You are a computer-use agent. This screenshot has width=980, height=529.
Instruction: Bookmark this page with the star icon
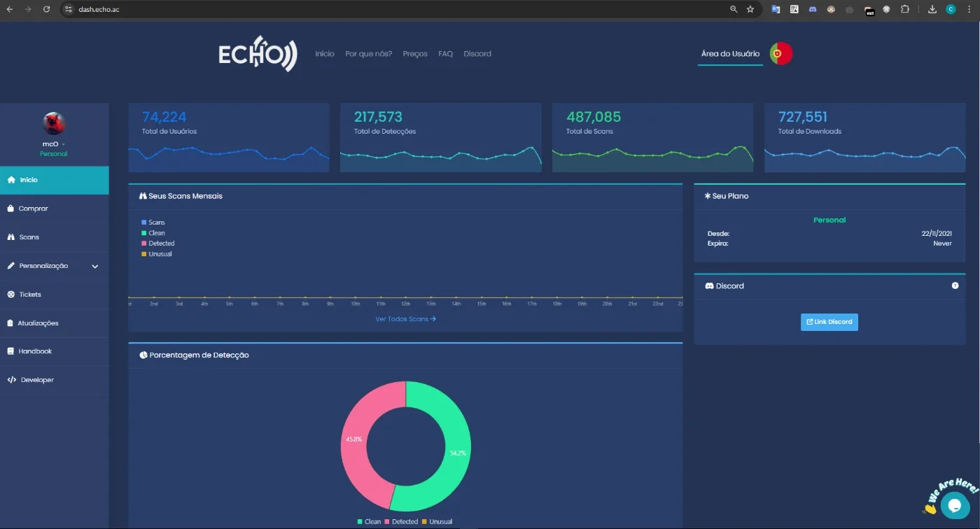click(x=750, y=9)
